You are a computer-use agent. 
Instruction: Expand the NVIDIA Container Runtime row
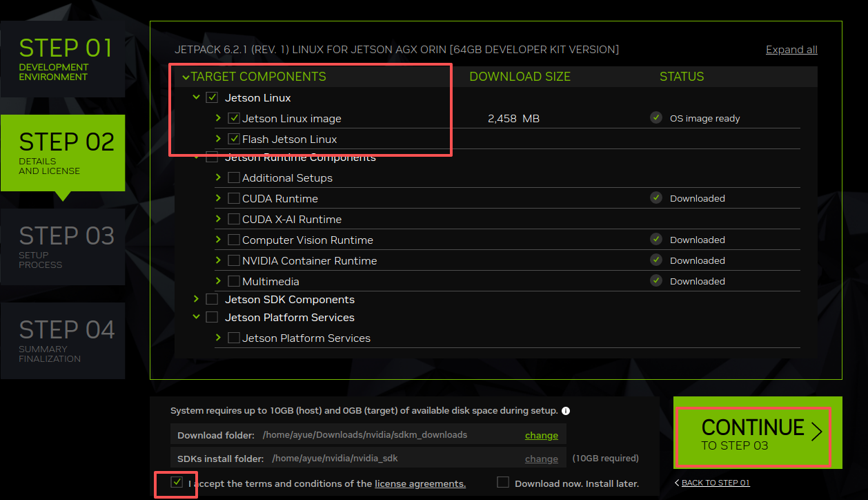point(219,260)
